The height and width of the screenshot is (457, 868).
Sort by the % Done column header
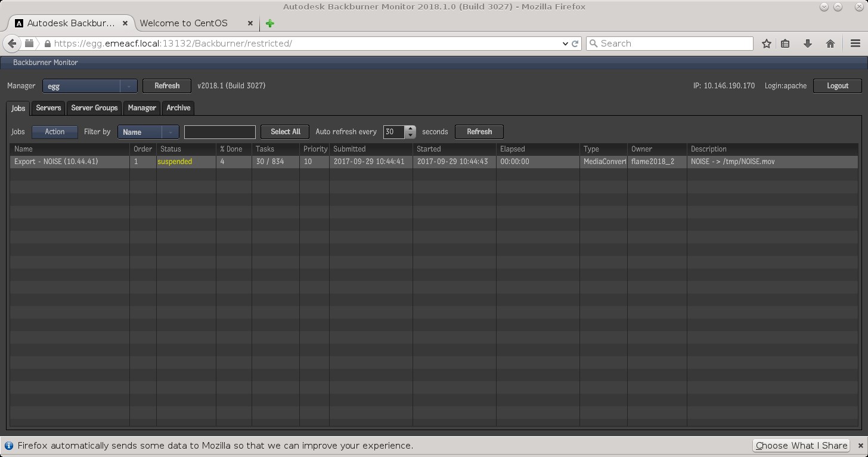(234, 149)
